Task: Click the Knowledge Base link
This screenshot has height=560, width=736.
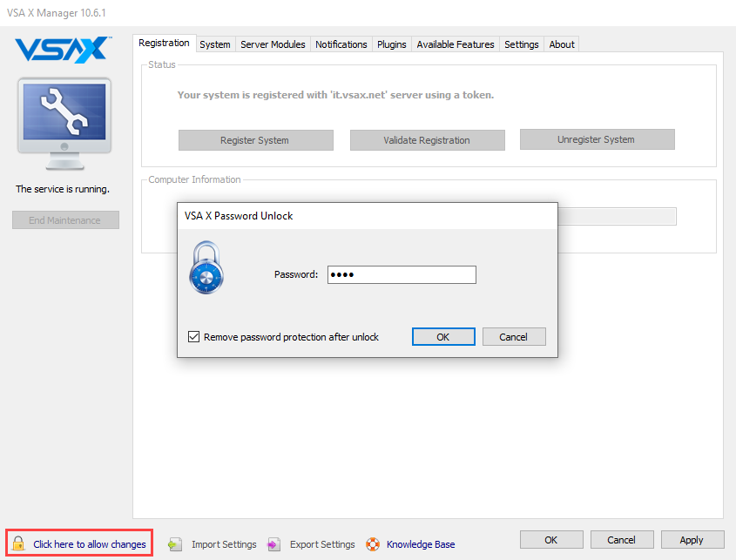Action: pos(421,544)
